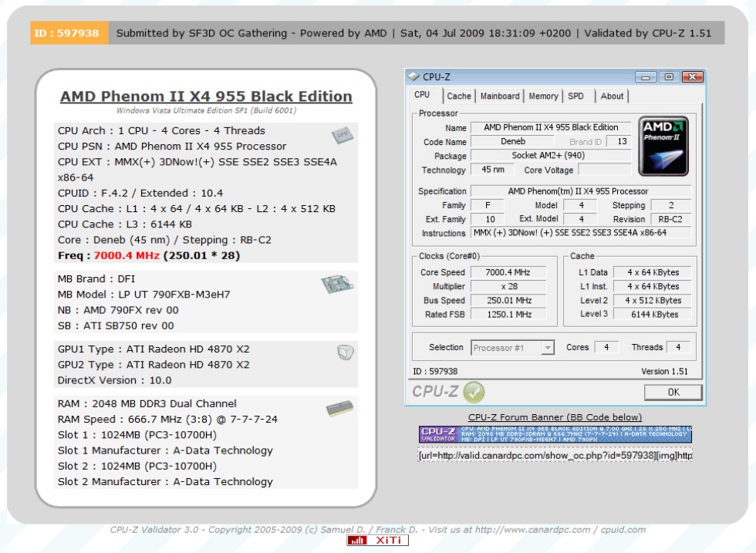Image resolution: width=756 pixels, height=553 pixels.
Task: Click the Rated FSB value 1250.1 MHz
Action: coord(508,315)
